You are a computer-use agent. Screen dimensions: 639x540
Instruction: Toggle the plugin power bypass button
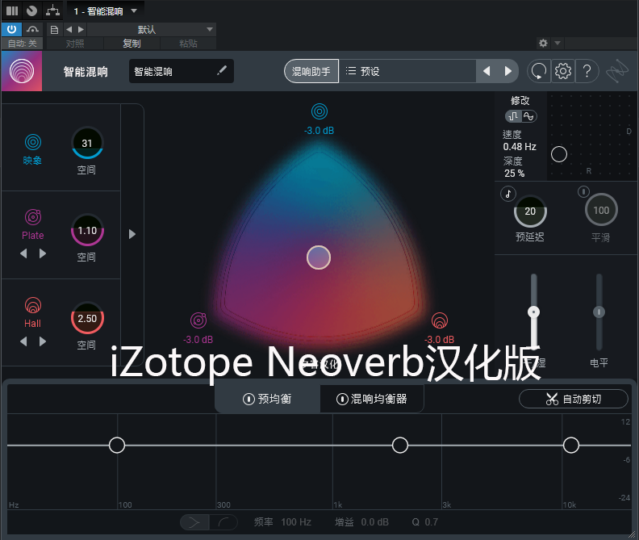pyautogui.click(x=11, y=30)
